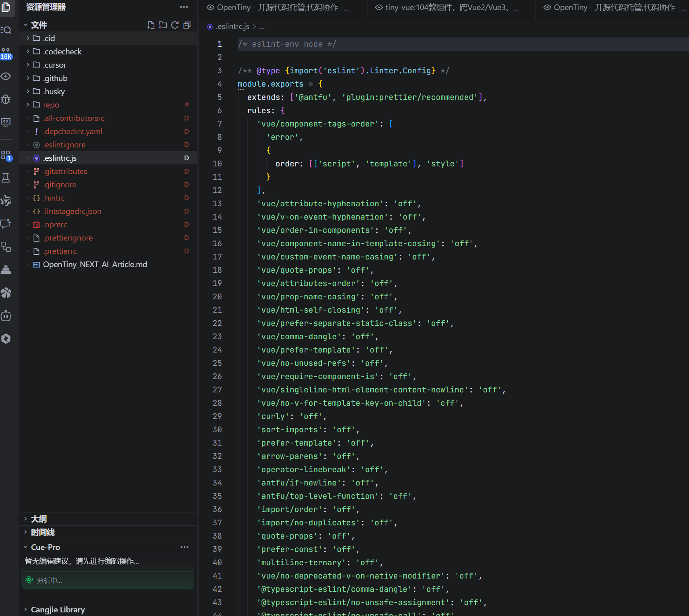Click the breadcrumb ellipsis after .eslintrc.js
Screen dimensions: 689x616
coord(262,27)
